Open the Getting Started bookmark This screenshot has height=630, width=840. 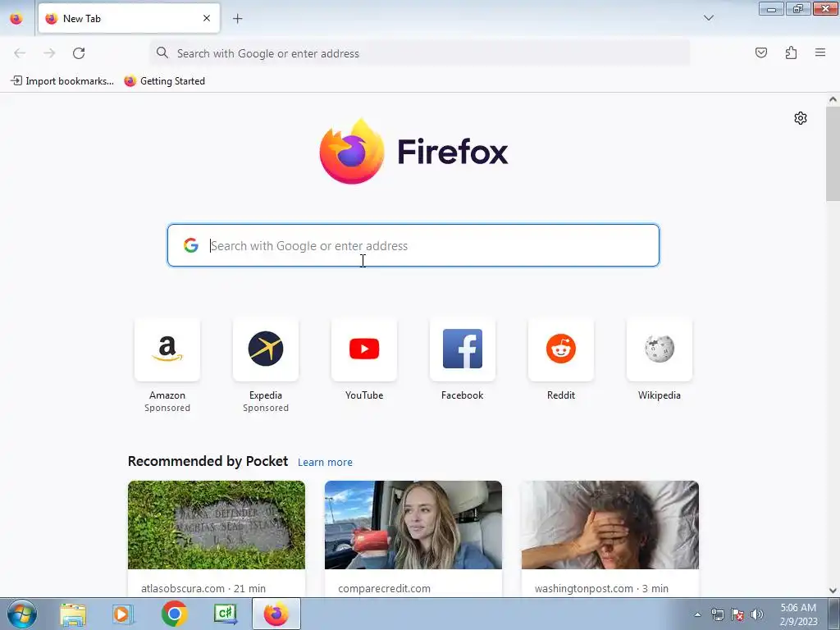(164, 81)
